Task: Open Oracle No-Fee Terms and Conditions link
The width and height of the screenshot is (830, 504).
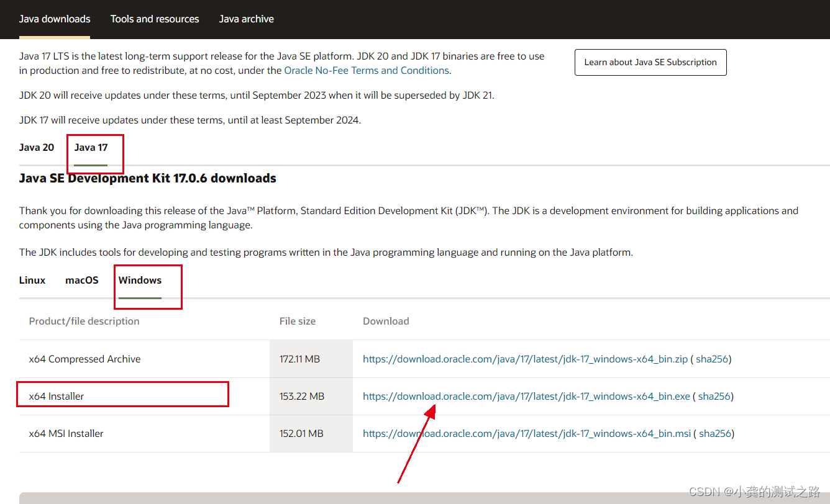Action: (x=367, y=71)
